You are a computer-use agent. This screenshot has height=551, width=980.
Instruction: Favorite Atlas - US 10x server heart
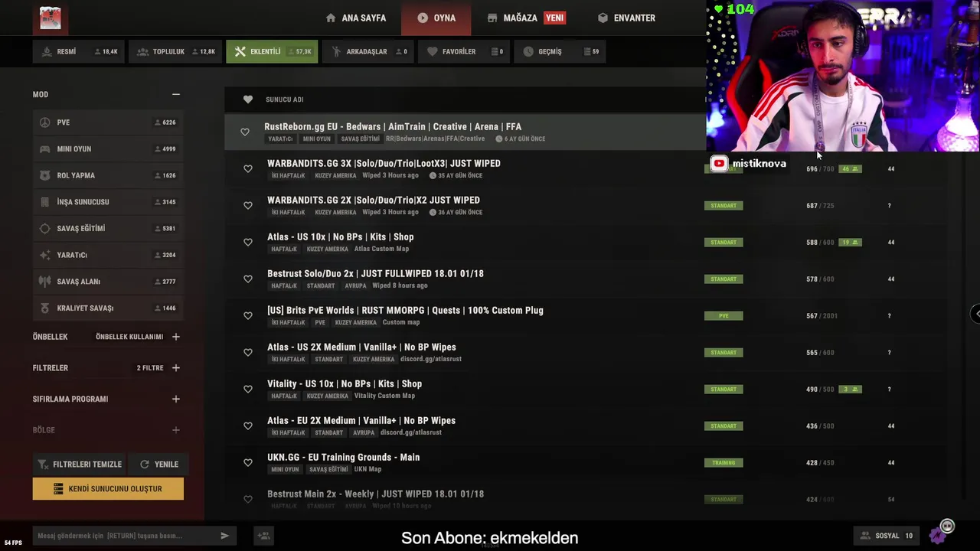pos(248,243)
